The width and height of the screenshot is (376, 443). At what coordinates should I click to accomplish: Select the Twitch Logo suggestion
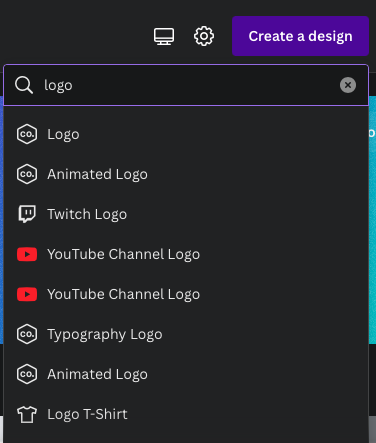tap(186, 214)
